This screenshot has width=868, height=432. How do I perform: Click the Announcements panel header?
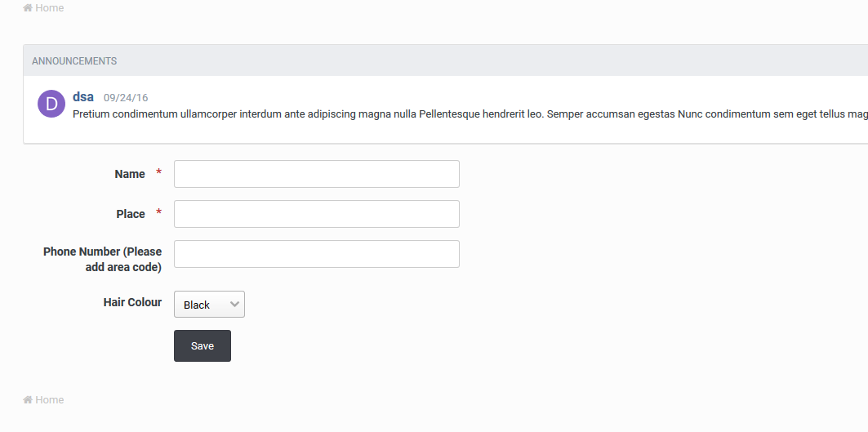tap(74, 61)
